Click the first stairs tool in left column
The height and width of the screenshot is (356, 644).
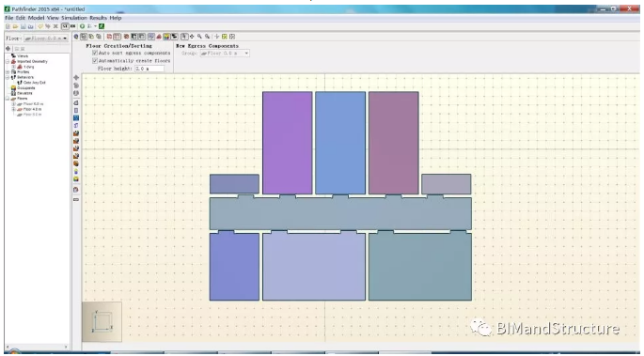tap(76, 133)
